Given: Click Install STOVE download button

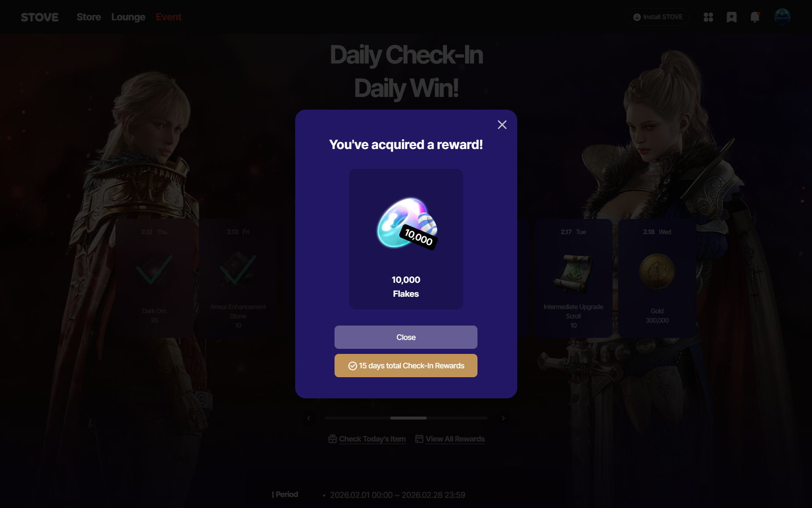Looking at the screenshot, I should click(x=658, y=17).
